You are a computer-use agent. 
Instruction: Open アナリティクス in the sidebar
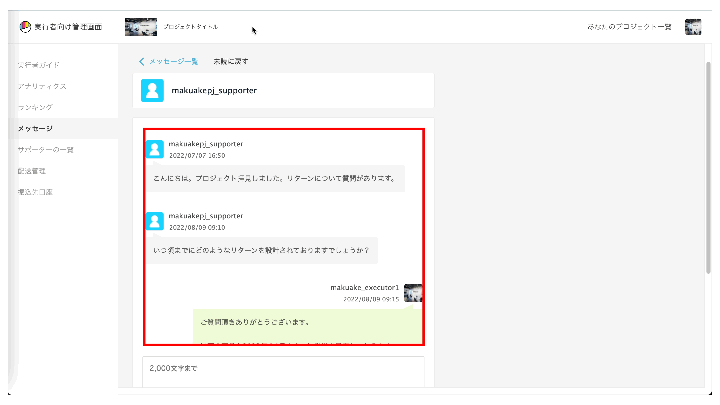click(x=42, y=86)
